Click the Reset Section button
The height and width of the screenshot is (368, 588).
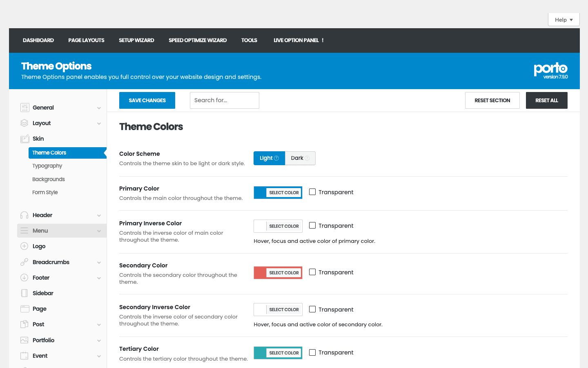click(492, 101)
